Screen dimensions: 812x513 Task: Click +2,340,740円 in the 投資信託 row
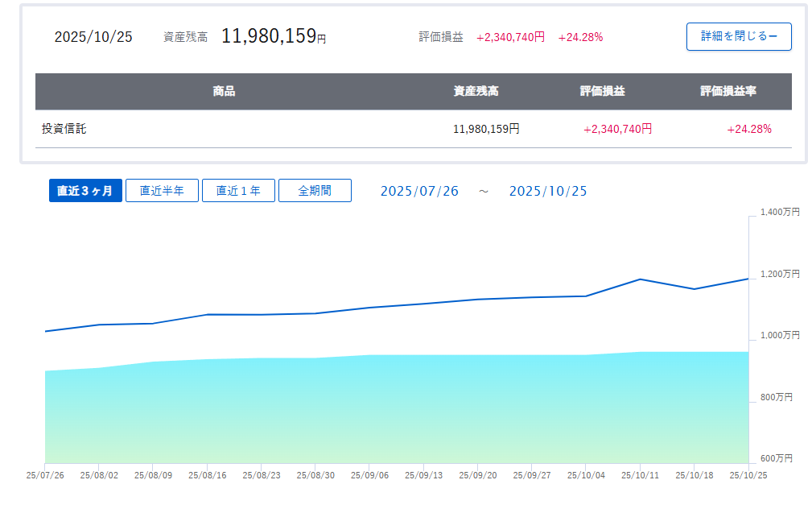617,129
